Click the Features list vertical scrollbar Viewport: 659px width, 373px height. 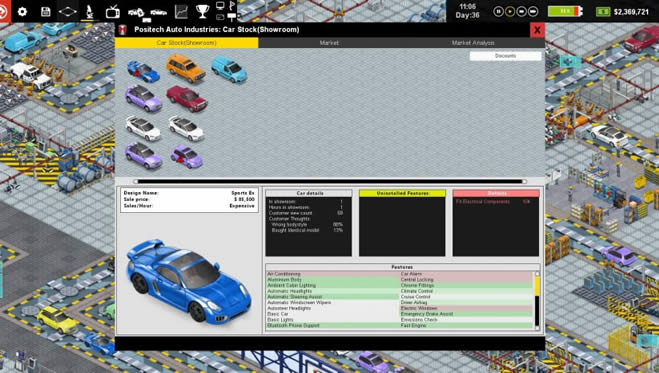pyautogui.click(x=537, y=300)
